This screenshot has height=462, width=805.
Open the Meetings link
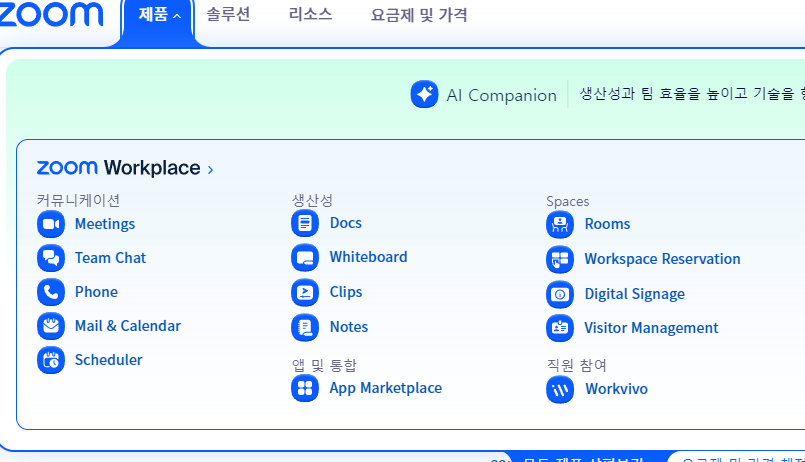105,224
